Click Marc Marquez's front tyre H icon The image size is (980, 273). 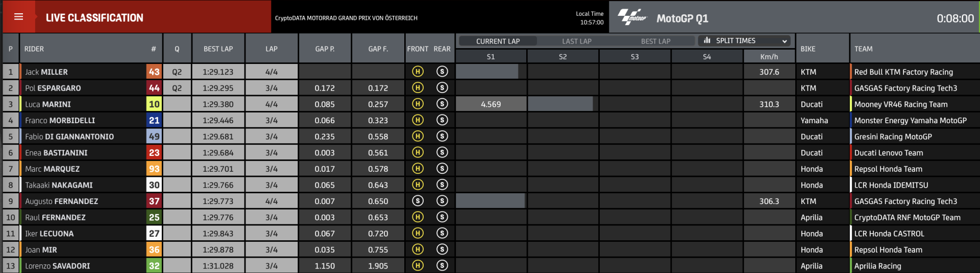click(418, 169)
